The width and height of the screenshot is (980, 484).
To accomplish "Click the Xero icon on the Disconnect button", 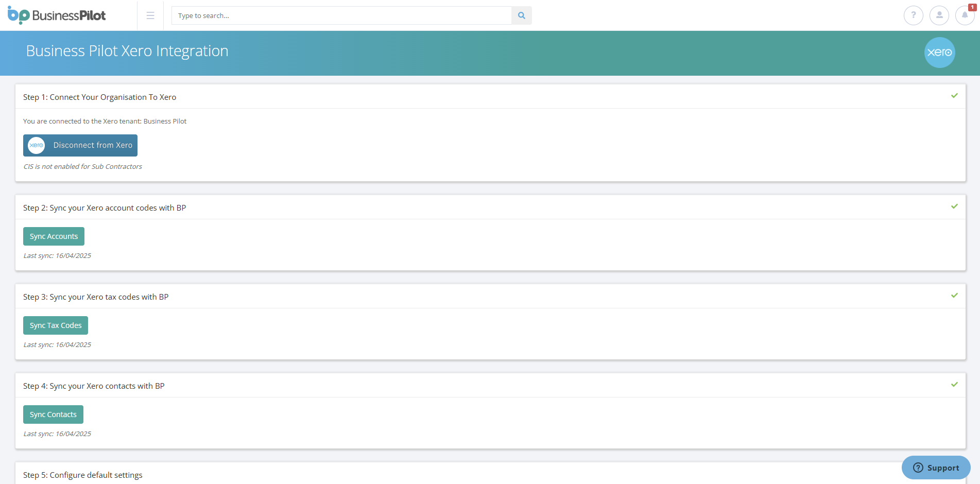I will click(36, 145).
